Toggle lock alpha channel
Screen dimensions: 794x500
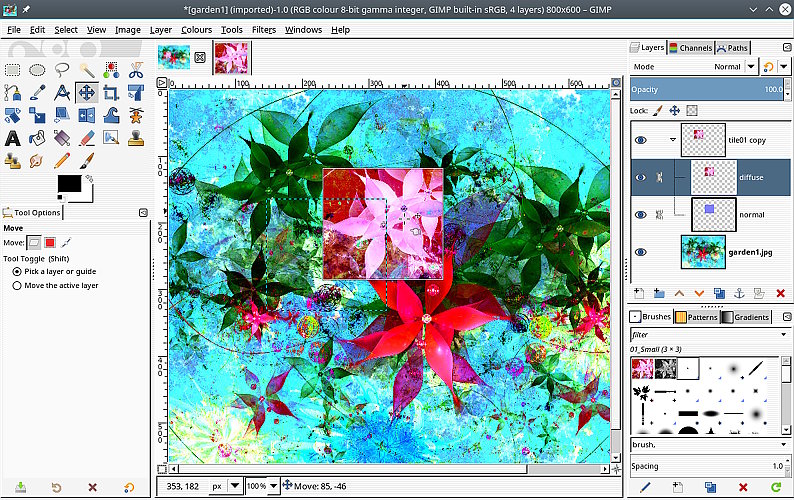click(x=692, y=110)
